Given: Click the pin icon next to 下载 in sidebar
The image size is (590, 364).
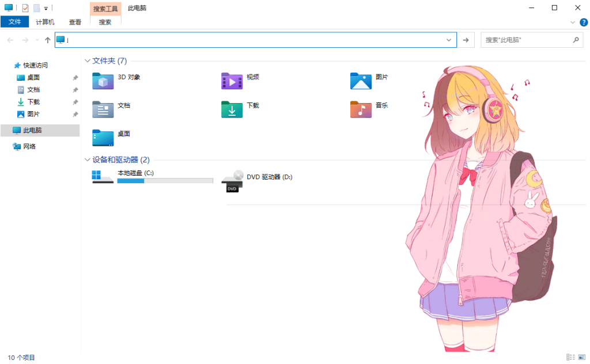Looking at the screenshot, I should (75, 102).
